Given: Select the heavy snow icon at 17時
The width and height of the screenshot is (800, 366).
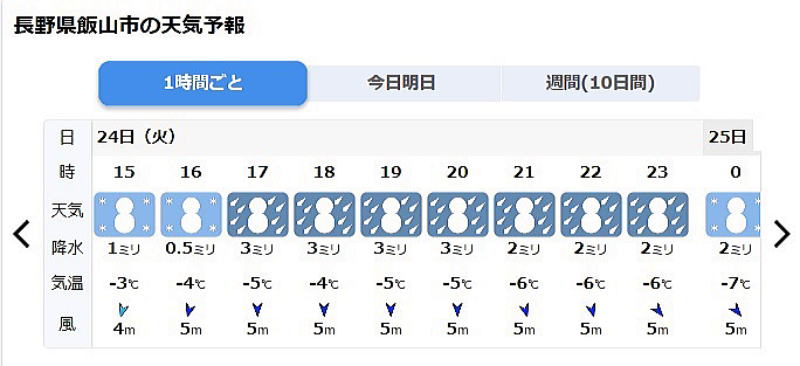Looking at the screenshot, I should point(258,214).
